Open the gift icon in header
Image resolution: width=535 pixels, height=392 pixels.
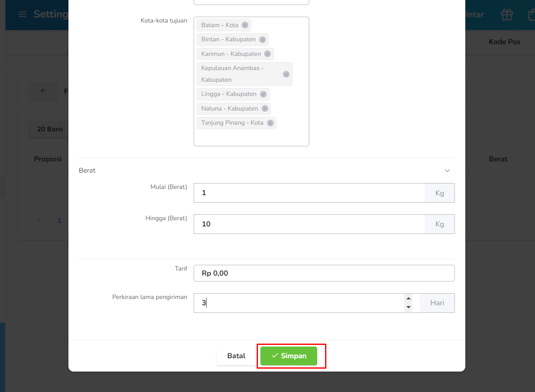pos(507,15)
